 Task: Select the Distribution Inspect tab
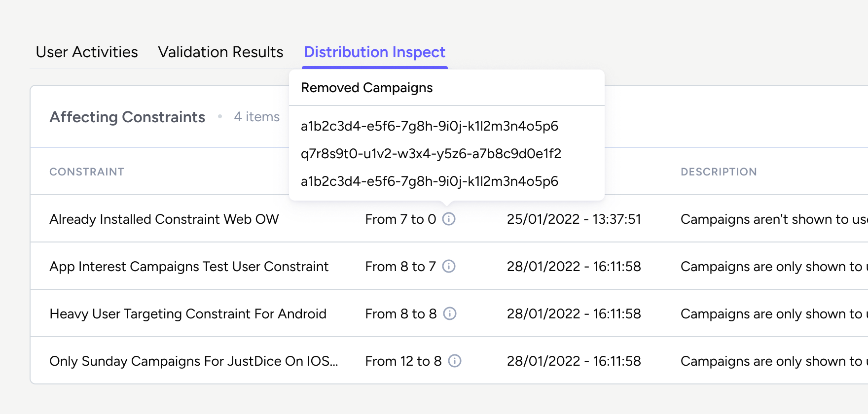pyautogui.click(x=375, y=52)
